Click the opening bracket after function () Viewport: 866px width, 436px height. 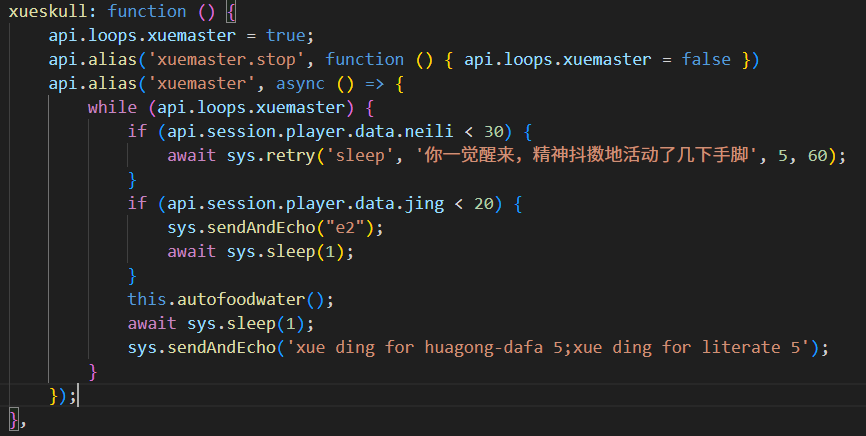[x=231, y=12]
